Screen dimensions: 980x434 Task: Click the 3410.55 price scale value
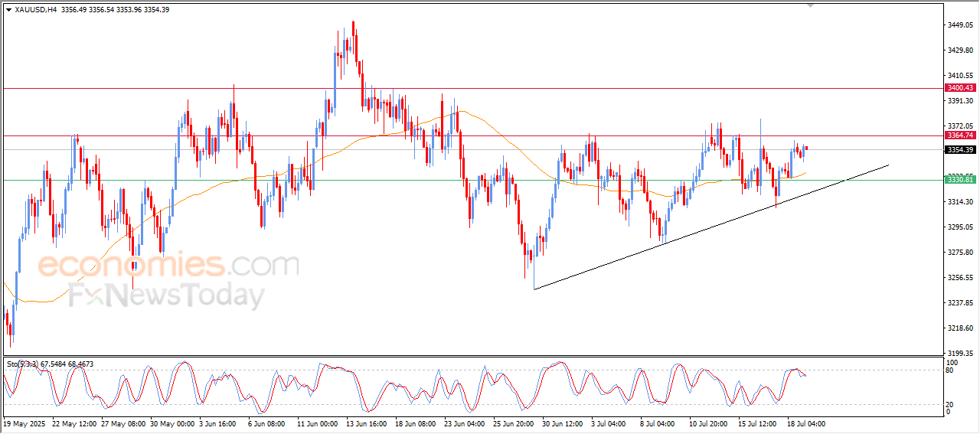(961, 76)
